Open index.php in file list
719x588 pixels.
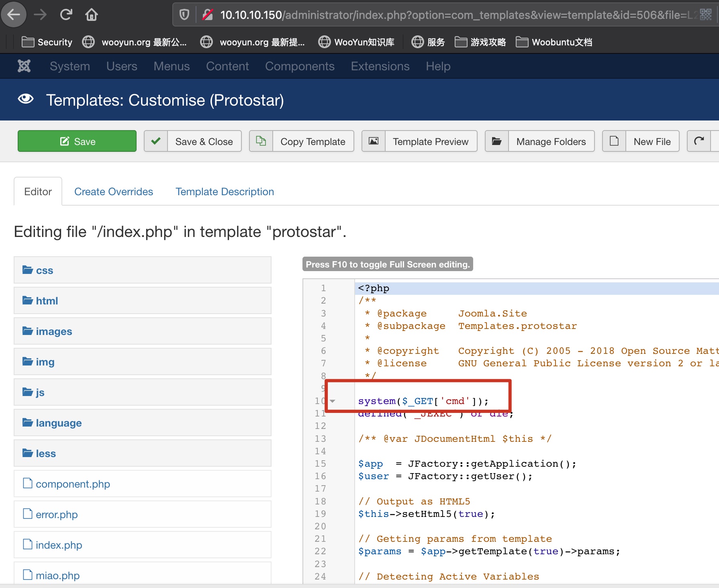(59, 545)
